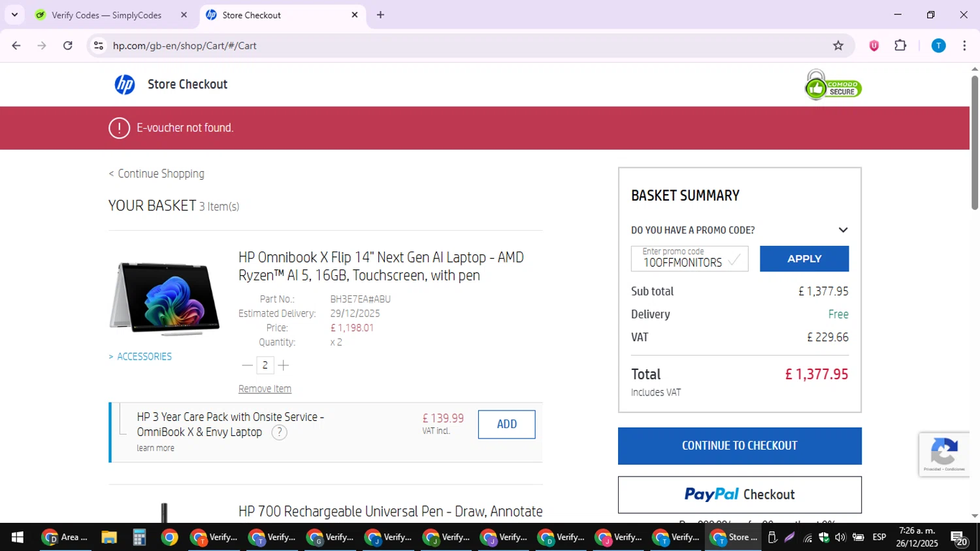Screen dimensions: 980x551
Task: Apply the promo code
Action: point(804,259)
